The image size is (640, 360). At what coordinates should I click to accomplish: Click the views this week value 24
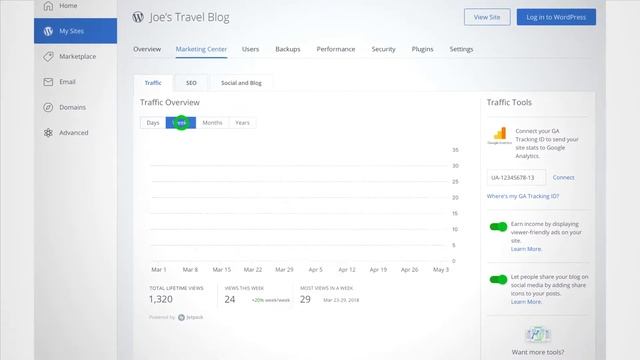(x=230, y=299)
